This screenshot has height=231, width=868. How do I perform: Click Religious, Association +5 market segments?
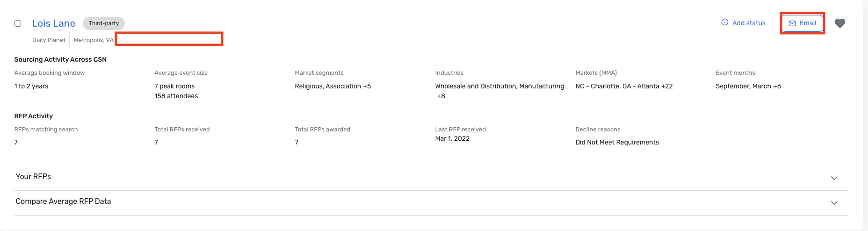pyautogui.click(x=333, y=87)
